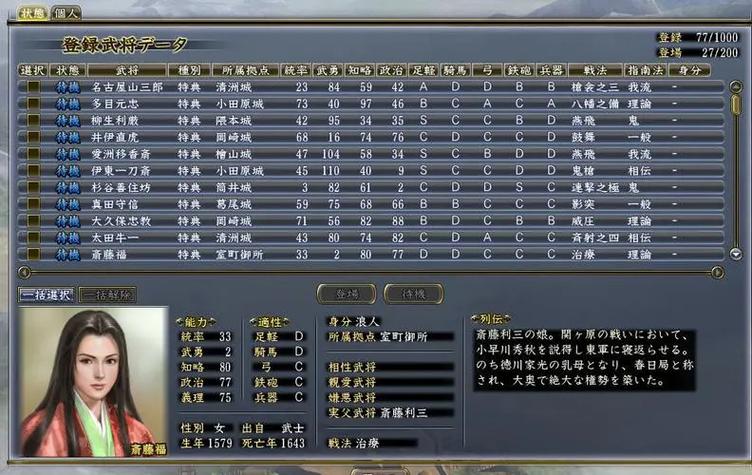752x475 pixels.
Task: Sort by the 選択 column header
Action: [33, 70]
